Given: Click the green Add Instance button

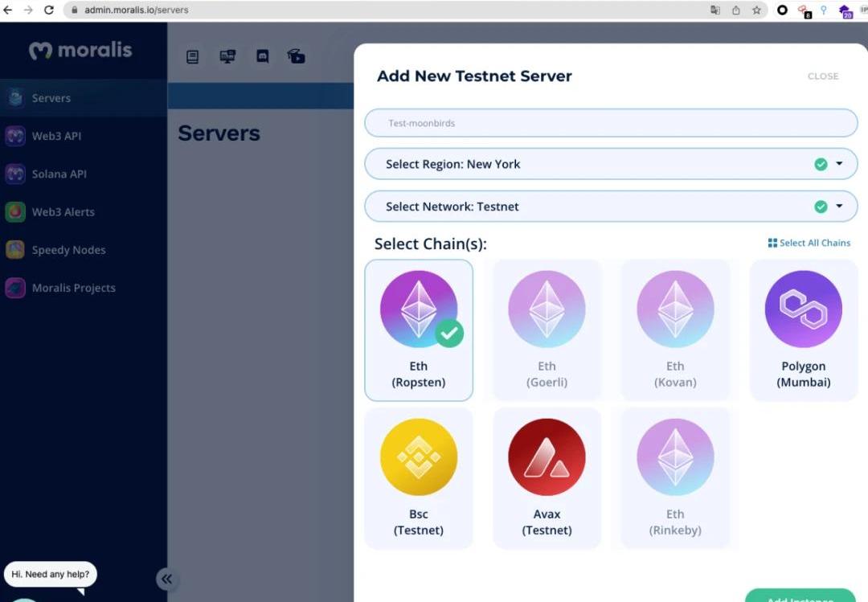Looking at the screenshot, I should point(800,596).
